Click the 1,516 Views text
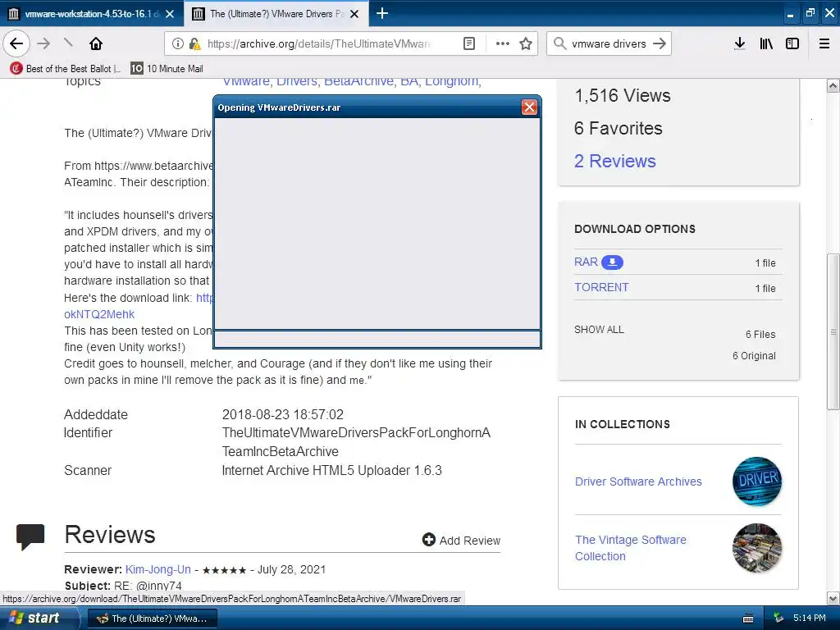 click(x=623, y=95)
